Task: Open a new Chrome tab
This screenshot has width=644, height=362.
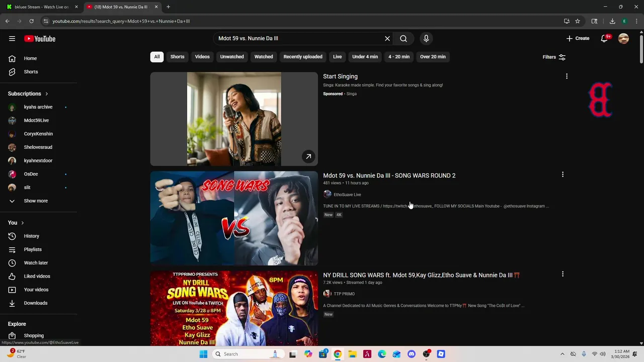Action: (168, 7)
